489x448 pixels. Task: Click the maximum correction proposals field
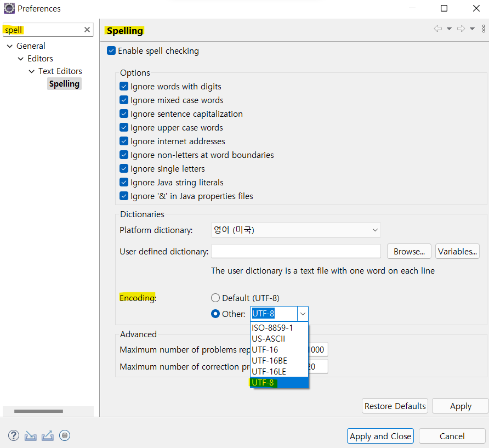click(x=318, y=366)
